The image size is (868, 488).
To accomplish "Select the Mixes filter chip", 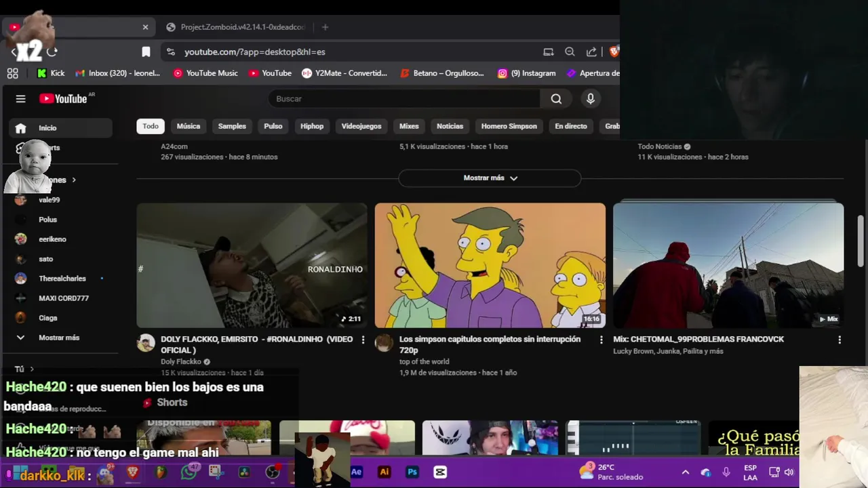I will [409, 126].
